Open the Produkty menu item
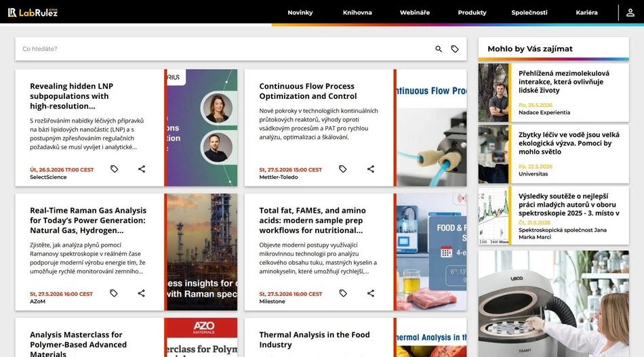The height and width of the screenshot is (357, 644). tap(472, 13)
